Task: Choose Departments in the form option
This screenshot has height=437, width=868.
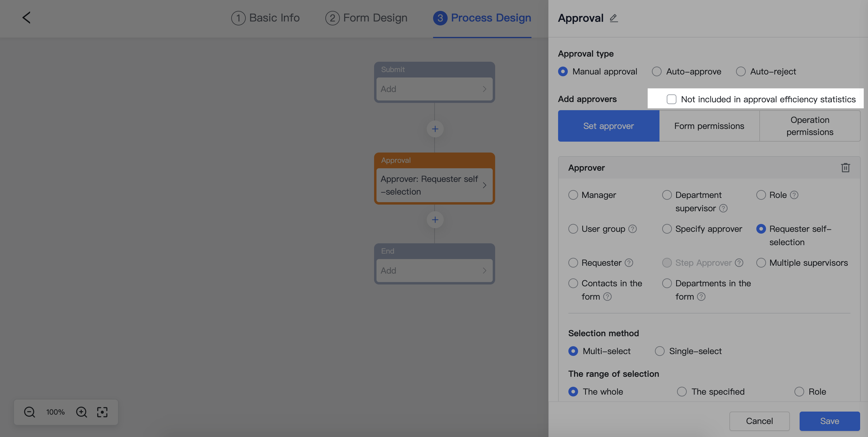Action: (x=667, y=283)
